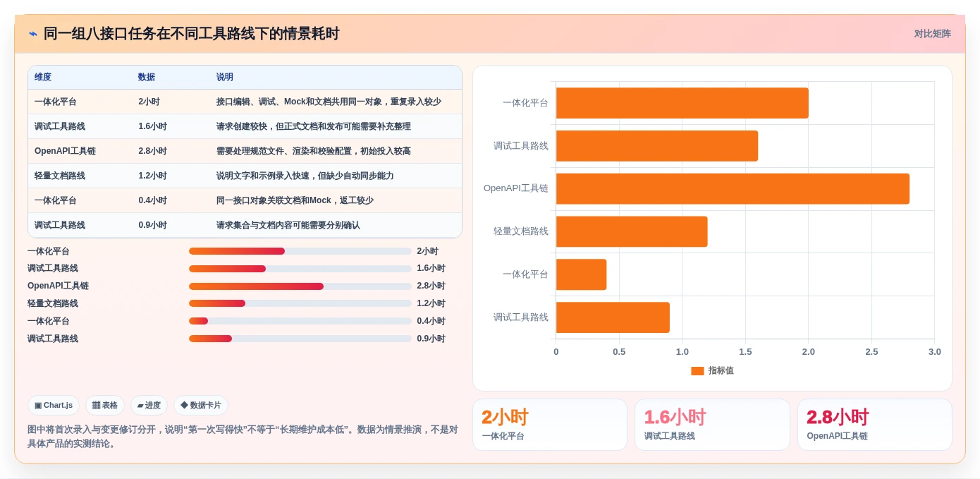Screen dimensions: 980x479
Task: Open the 2小时 一体化平台 data card
Action: (x=550, y=425)
